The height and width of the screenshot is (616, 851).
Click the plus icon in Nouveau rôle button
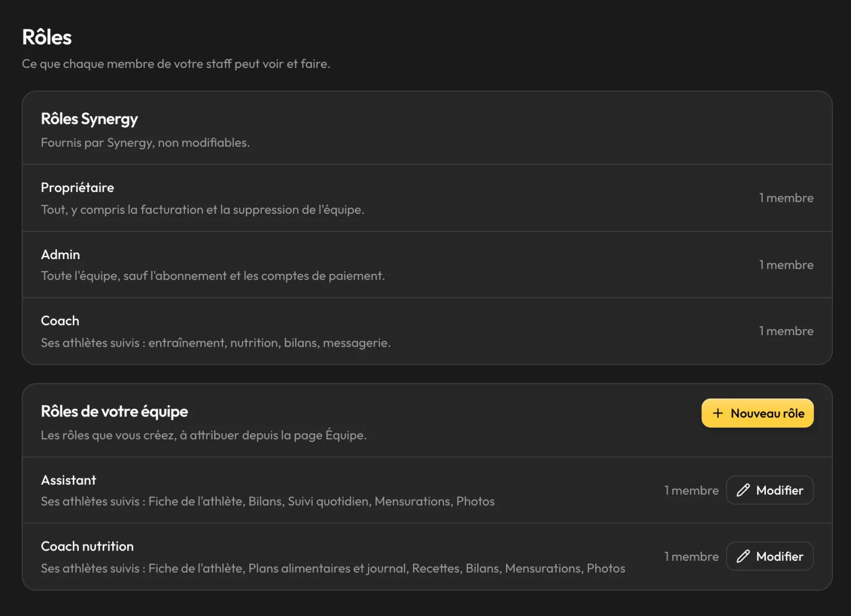pos(717,413)
